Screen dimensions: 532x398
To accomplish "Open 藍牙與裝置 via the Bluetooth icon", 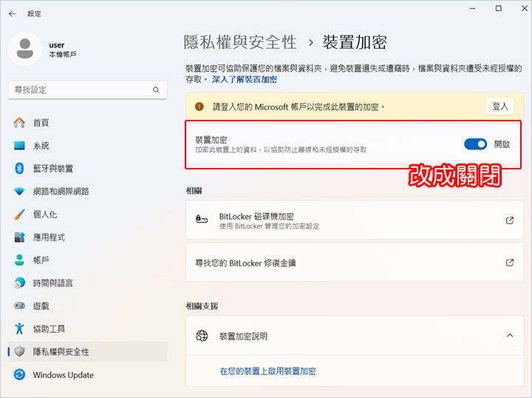I will click(19, 169).
